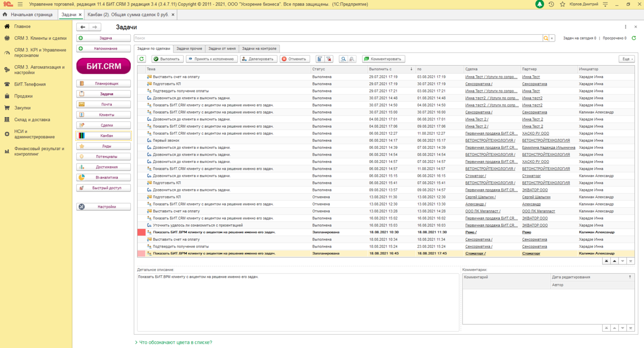Click the magnifier find icon in toolbar
This screenshot has height=348, width=644.
coord(343,59)
